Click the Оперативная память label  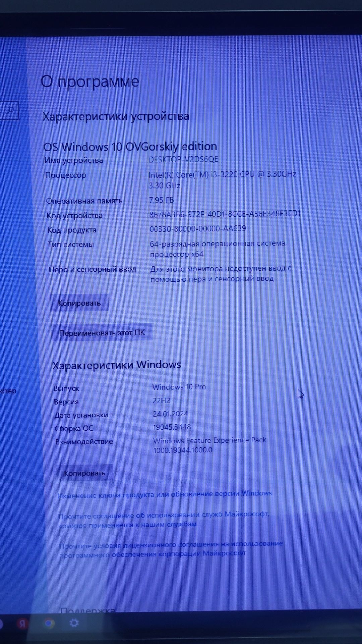point(84,201)
